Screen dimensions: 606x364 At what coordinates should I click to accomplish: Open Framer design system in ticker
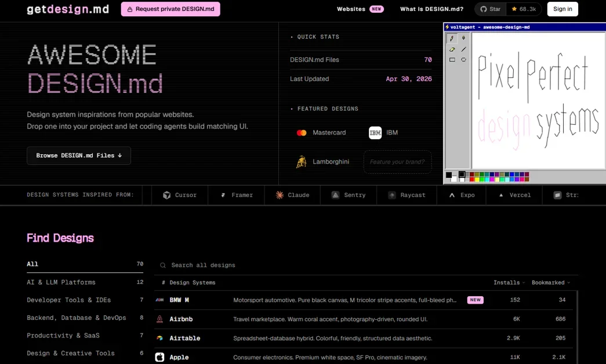coord(236,195)
